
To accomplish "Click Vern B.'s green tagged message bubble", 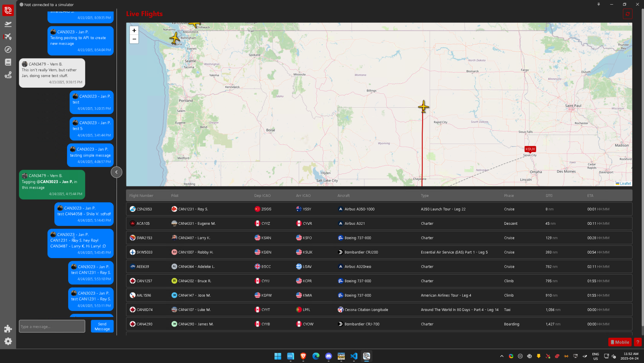I will click(52, 185).
